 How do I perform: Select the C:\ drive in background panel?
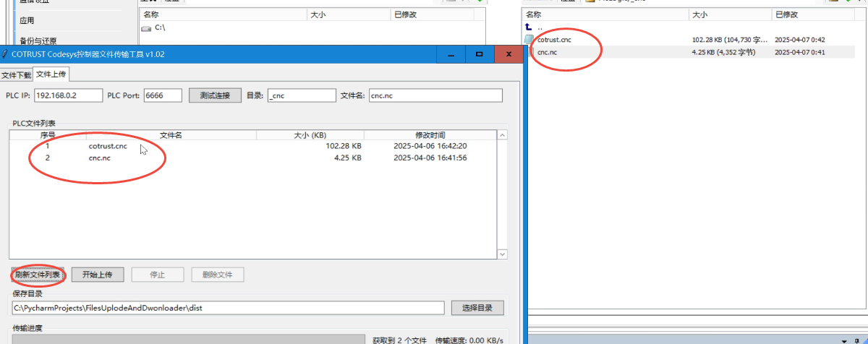click(160, 27)
